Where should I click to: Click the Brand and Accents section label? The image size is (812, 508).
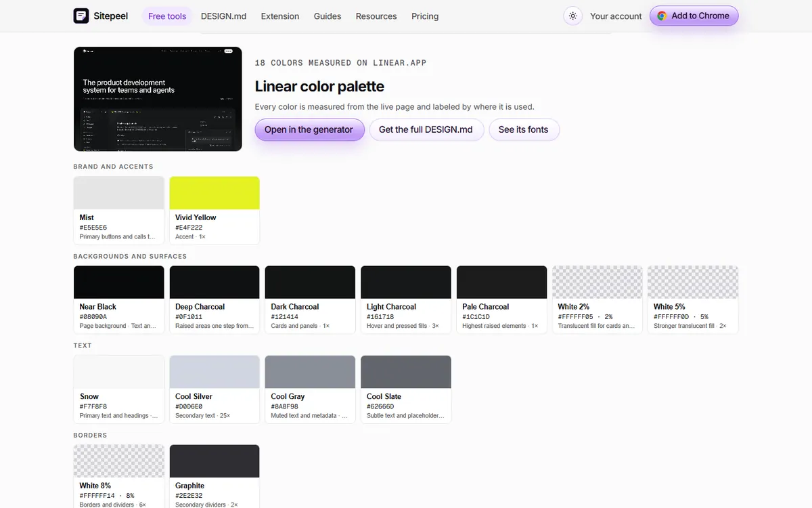pos(113,167)
